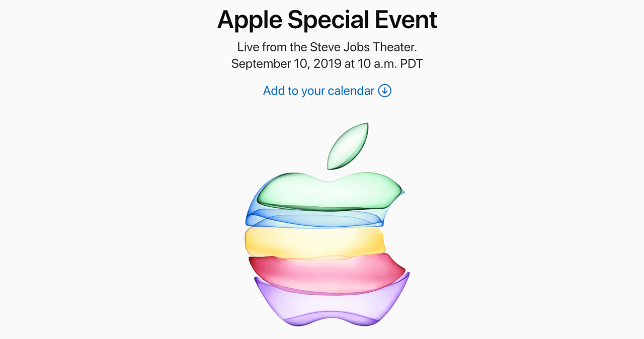644x339 pixels.
Task: Select the red-pink layer of the Apple logo
Action: [327, 272]
